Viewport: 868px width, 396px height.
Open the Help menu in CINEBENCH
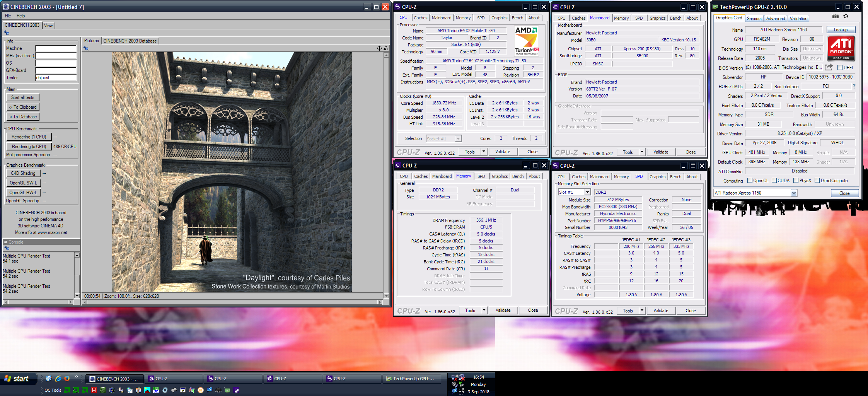click(x=21, y=16)
